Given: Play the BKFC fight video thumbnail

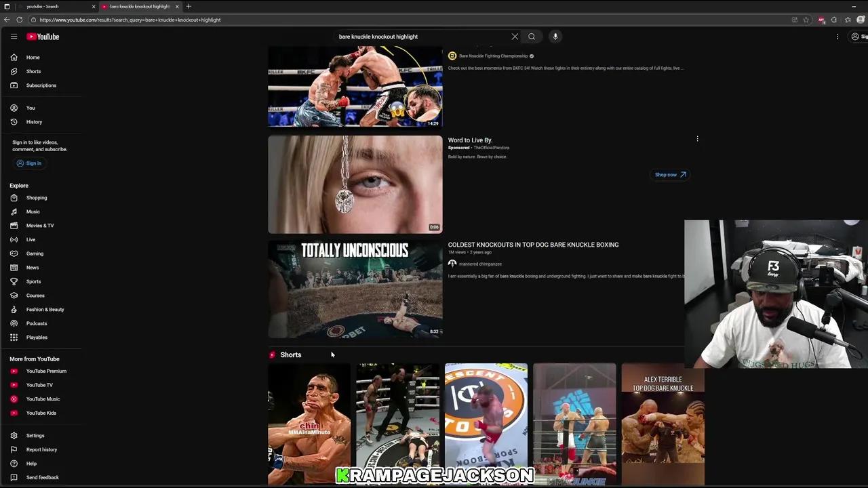Looking at the screenshot, I should tap(355, 87).
